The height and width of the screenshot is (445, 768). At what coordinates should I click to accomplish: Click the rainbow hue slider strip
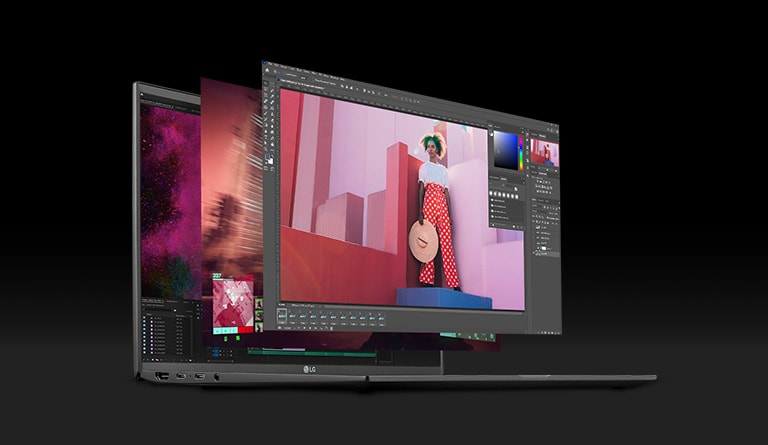point(522,151)
